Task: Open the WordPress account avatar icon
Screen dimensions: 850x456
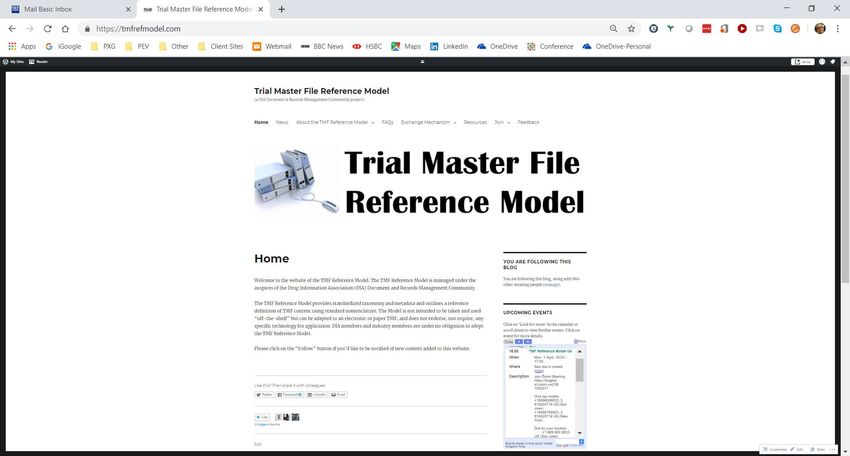Action: tap(822, 62)
